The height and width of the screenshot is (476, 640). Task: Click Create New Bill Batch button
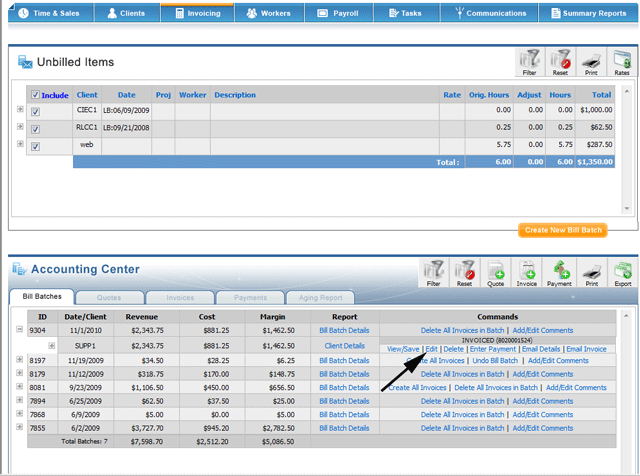(563, 230)
